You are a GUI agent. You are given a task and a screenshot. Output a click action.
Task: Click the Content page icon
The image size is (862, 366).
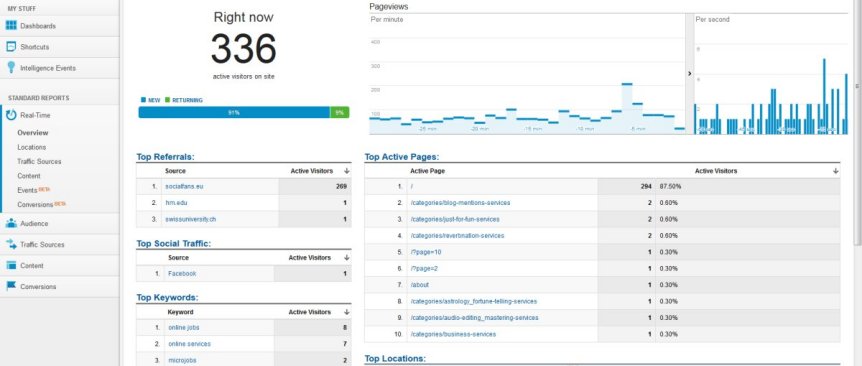(x=11, y=265)
